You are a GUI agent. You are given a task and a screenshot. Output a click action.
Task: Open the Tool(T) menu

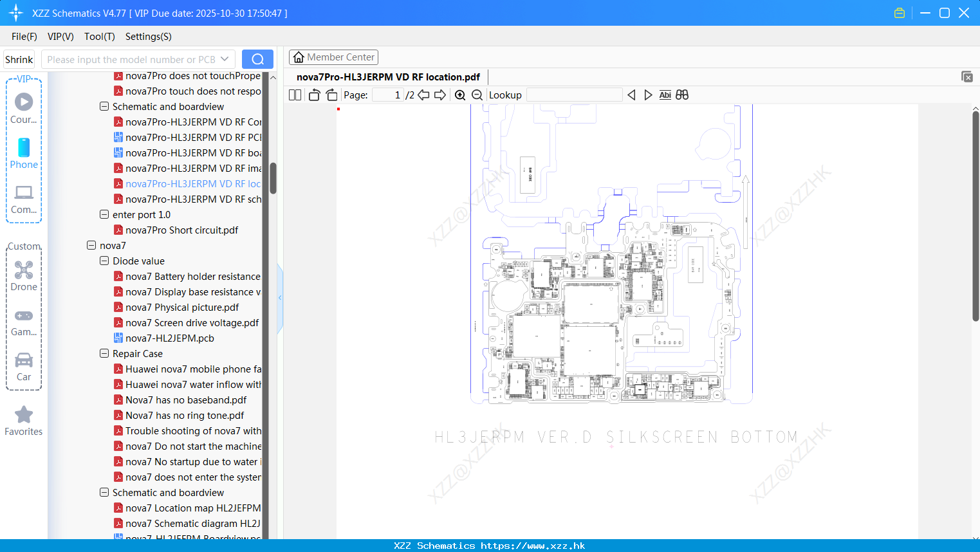[100, 37]
